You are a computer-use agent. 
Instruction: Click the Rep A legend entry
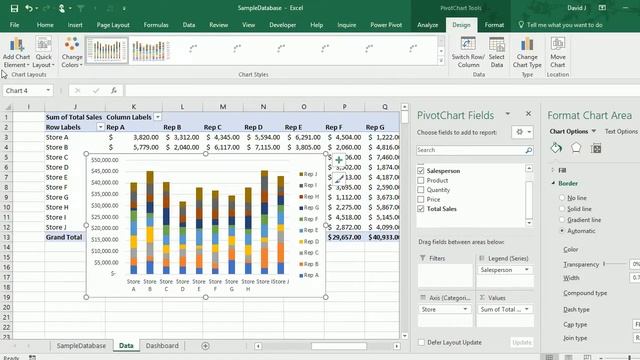(309, 275)
